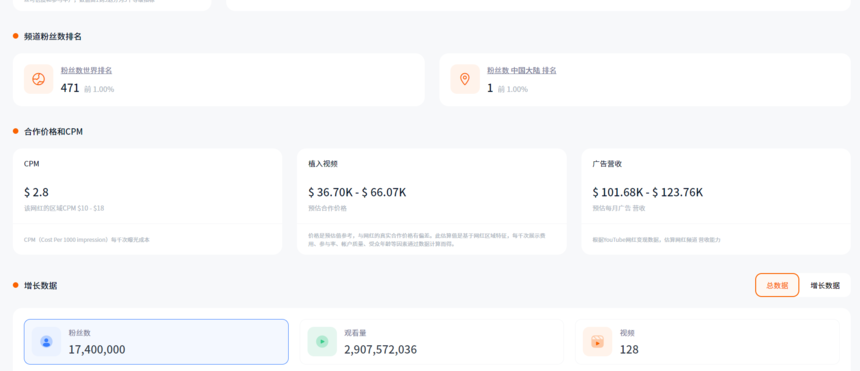Click the 合作价格和CPM section heading
The height and width of the screenshot is (371, 860).
53,132
